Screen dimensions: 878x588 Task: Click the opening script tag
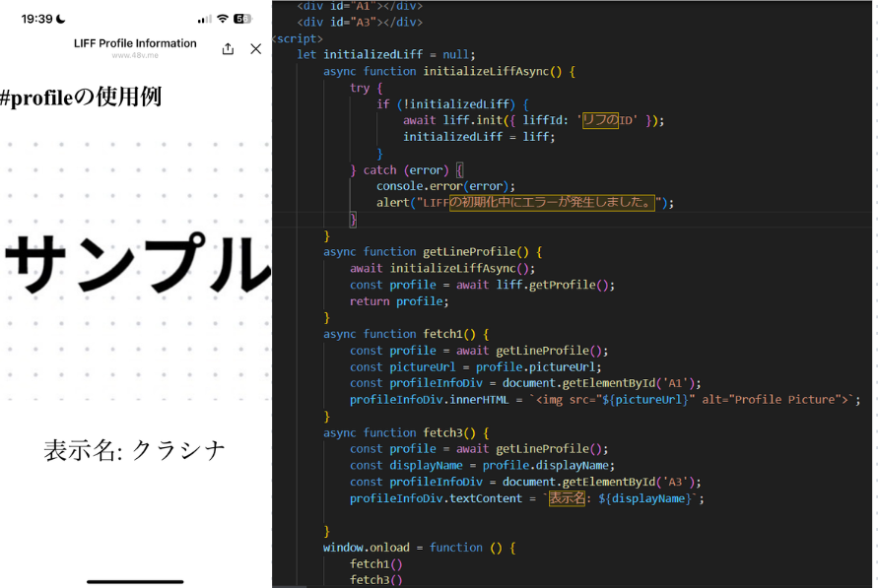pos(298,38)
